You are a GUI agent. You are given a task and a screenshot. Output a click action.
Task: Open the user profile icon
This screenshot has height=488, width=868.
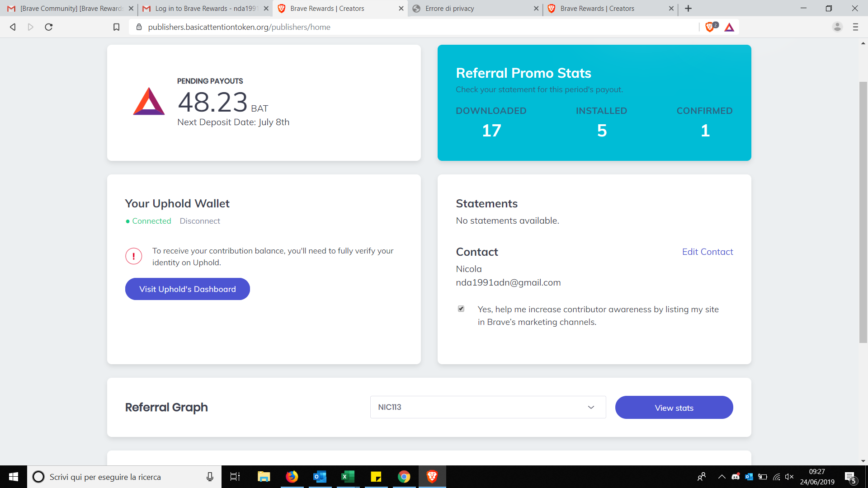pyautogui.click(x=837, y=27)
